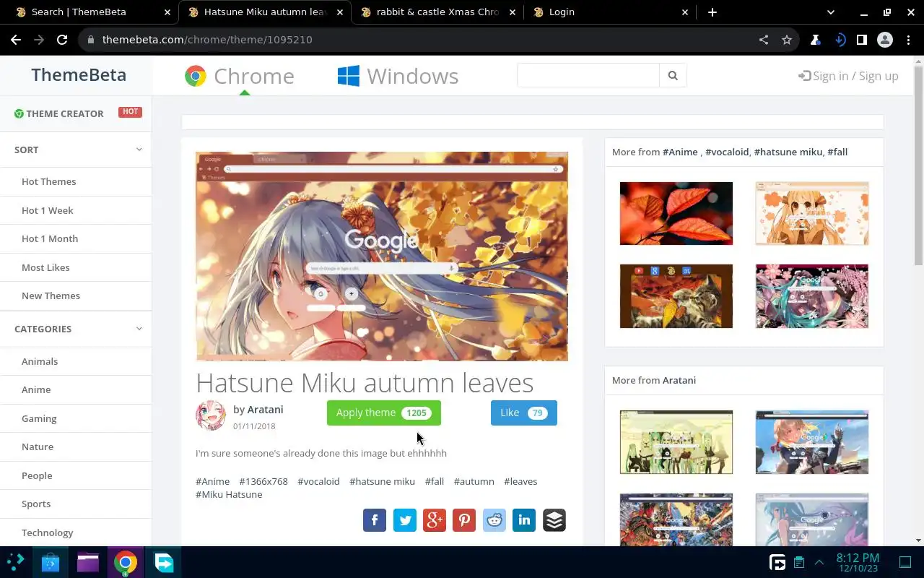Viewport: 924px width, 578px height.
Task: Share this theme on Facebook
Action: [x=375, y=520]
